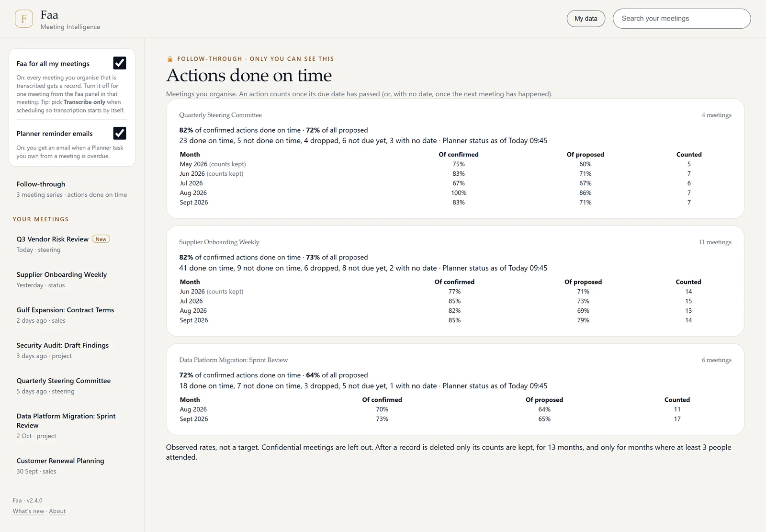Click the 79% Of proposed value
Viewport: 766px width, 532px height.
click(583, 320)
